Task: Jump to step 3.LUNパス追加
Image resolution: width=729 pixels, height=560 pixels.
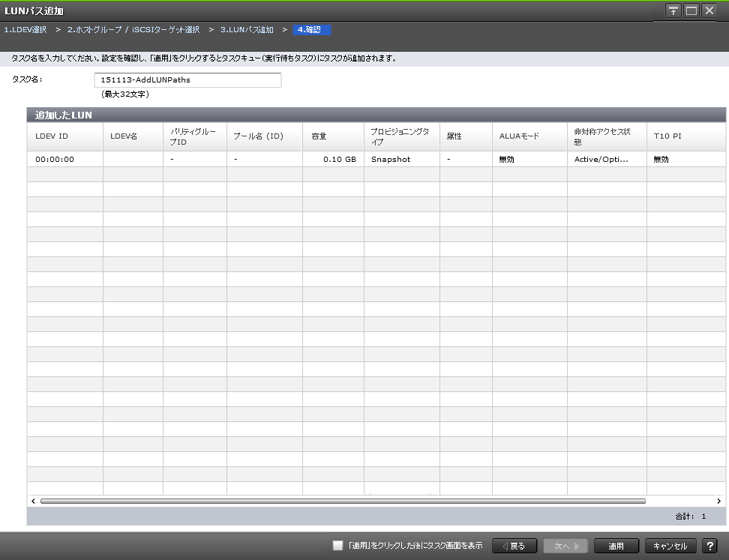Action: click(x=247, y=30)
